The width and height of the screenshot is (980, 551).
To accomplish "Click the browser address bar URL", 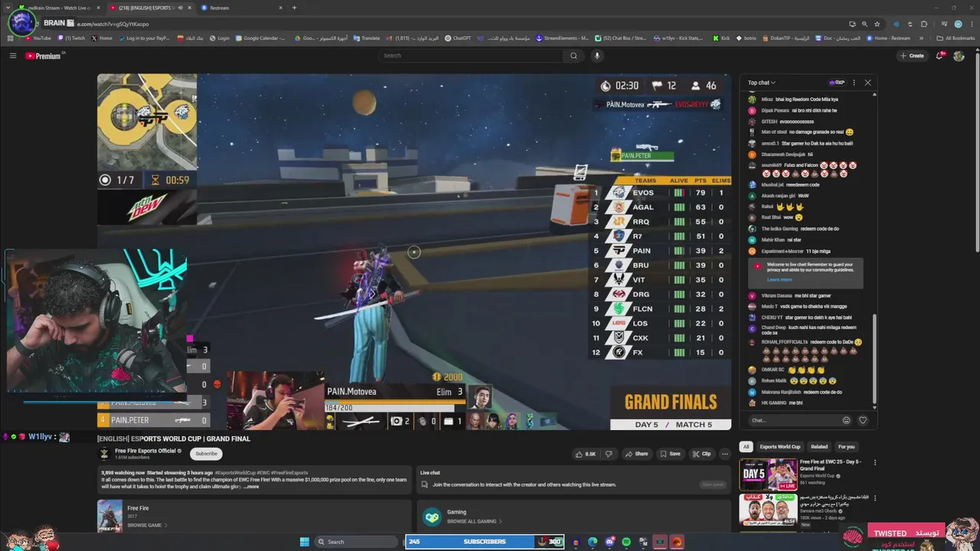I will (x=113, y=24).
